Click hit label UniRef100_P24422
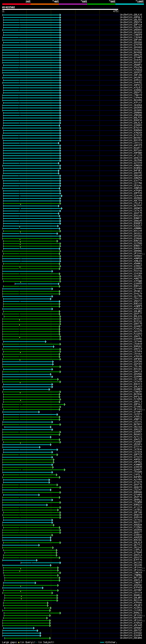The image size is (146, 644). pos(131,329)
